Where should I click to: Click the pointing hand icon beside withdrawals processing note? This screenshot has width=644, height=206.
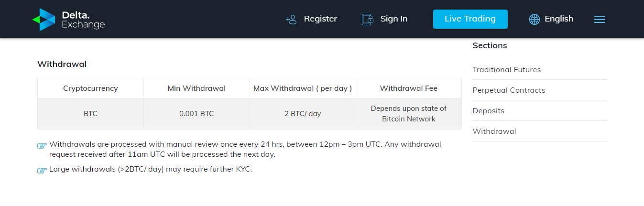tap(42, 145)
